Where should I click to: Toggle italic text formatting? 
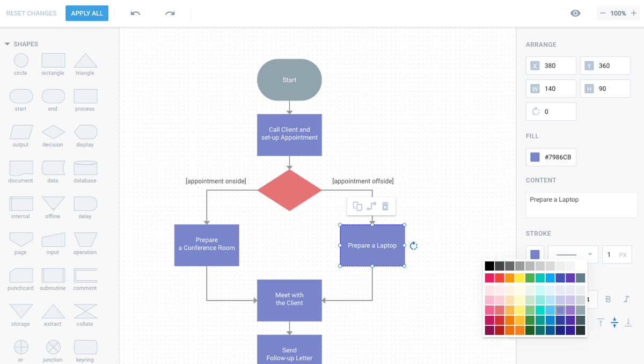tap(626, 300)
